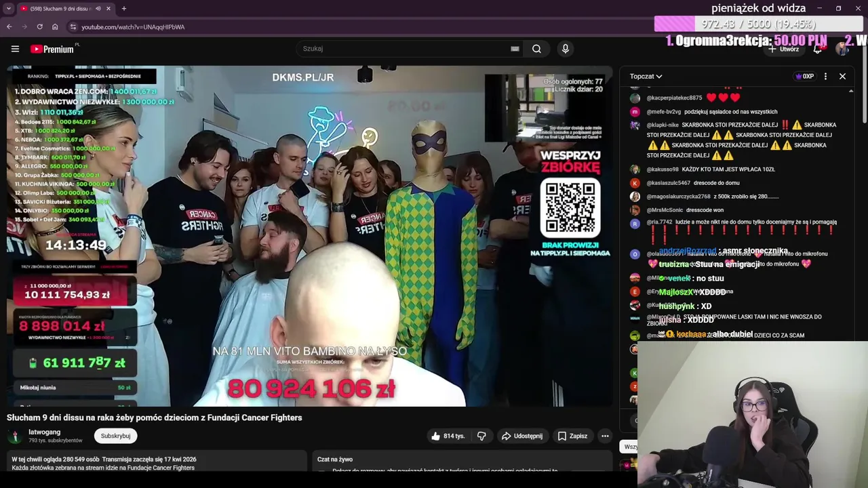868x488 pixels.
Task: Open more actions below the video
Action: click(x=605, y=436)
